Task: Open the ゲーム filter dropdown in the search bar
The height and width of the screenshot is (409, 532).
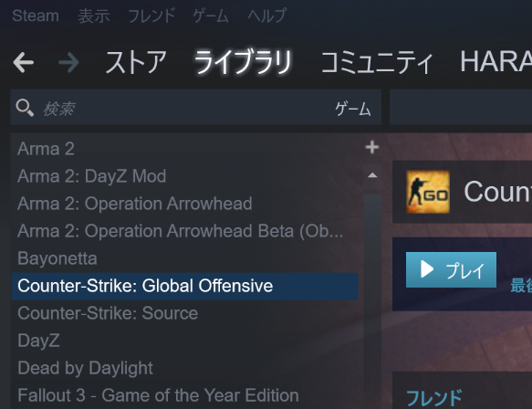Action: (x=353, y=109)
